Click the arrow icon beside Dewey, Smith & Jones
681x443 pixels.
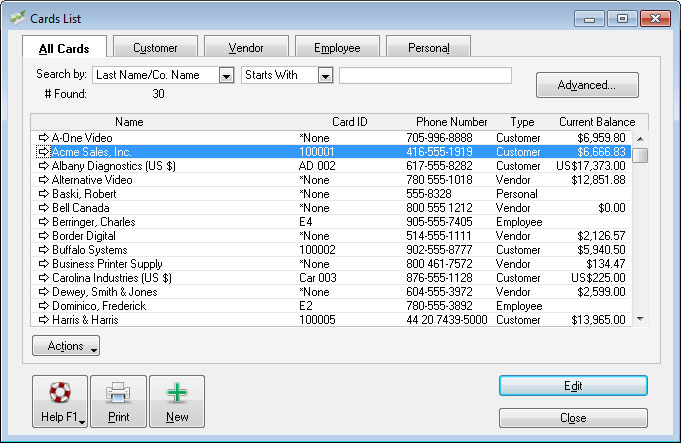[43, 292]
